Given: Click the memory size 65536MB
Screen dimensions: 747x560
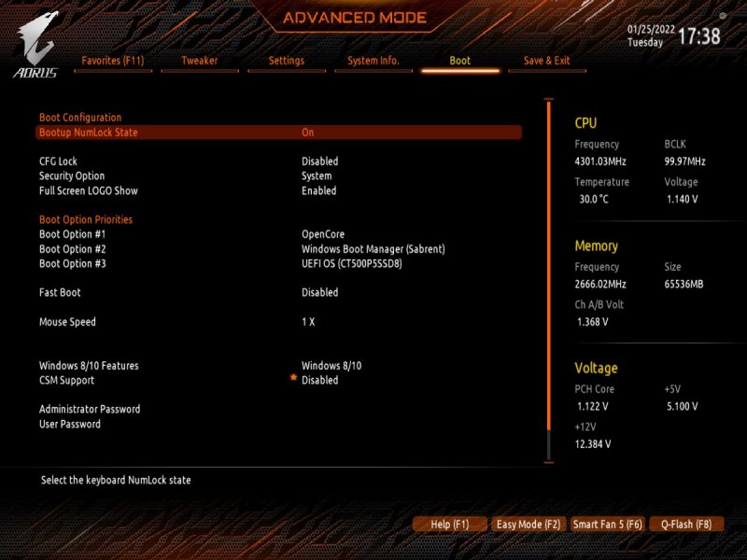Looking at the screenshot, I should 684,285.
